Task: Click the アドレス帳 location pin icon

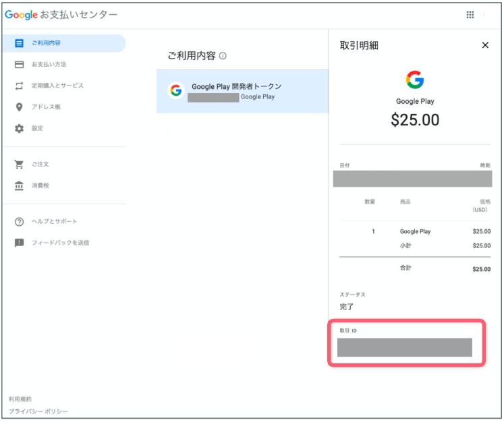Action: (20, 107)
